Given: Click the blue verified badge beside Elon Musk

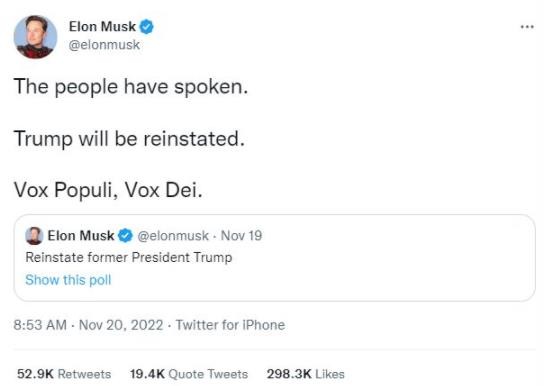Looking at the screenshot, I should point(147,27).
